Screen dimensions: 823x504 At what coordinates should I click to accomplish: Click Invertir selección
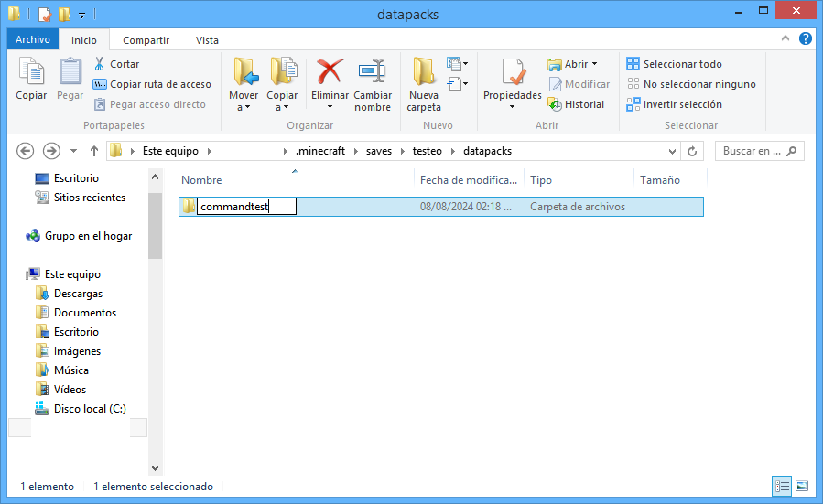coord(674,104)
